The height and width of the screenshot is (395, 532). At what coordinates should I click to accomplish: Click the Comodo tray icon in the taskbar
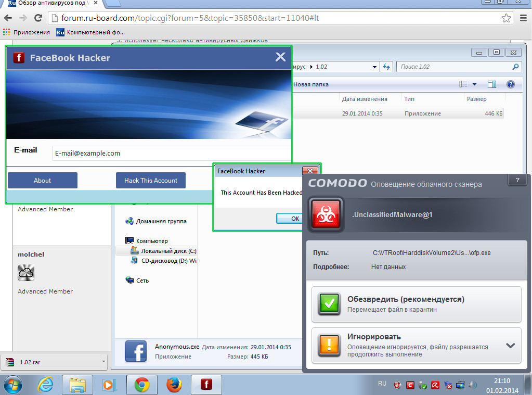tap(410, 386)
